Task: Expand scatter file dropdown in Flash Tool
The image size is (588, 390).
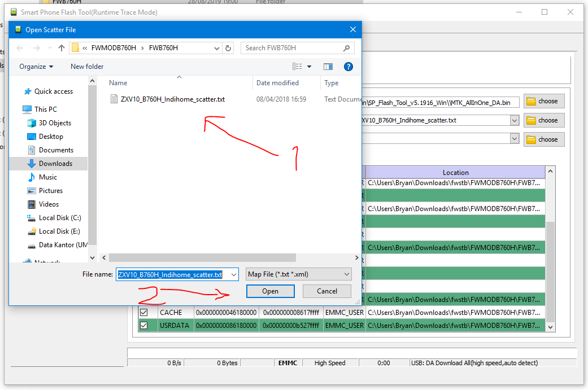Action: 515,120
